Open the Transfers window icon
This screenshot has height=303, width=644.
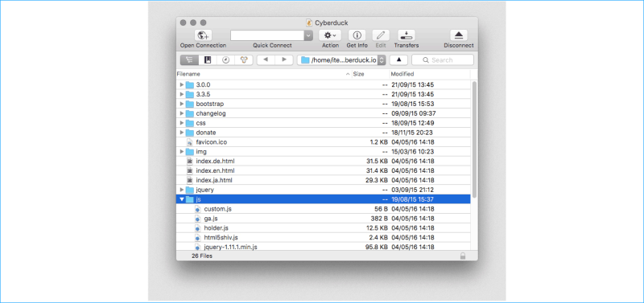(407, 35)
